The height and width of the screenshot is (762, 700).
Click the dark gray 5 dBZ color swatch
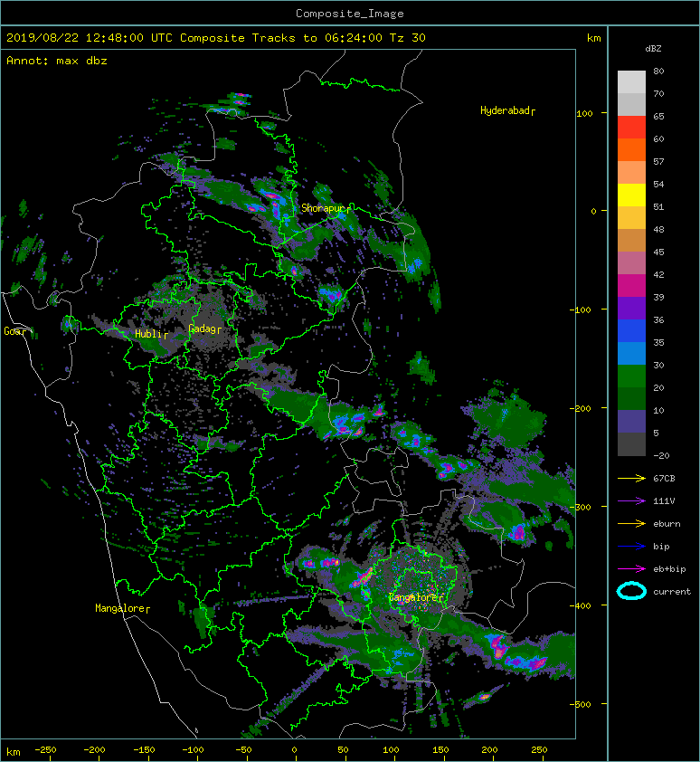(x=631, y=444)
